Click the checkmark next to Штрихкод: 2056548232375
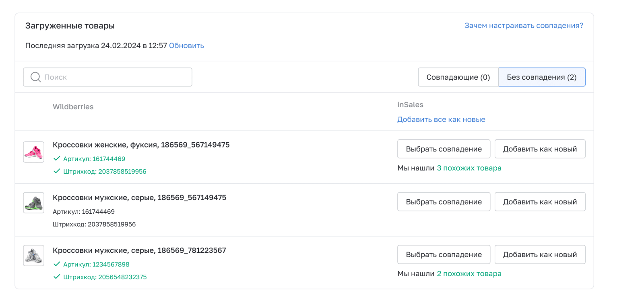Viewport: 644px width, 299px height. [57, 277]
